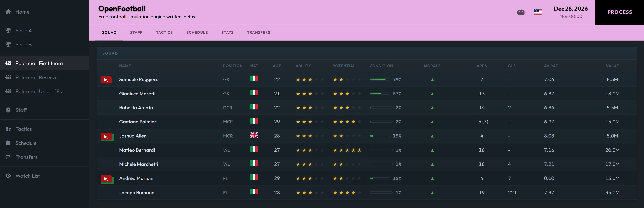Click the Transfers arrows icon in sidebar
644x208 pixels.
tap(8, 157)
